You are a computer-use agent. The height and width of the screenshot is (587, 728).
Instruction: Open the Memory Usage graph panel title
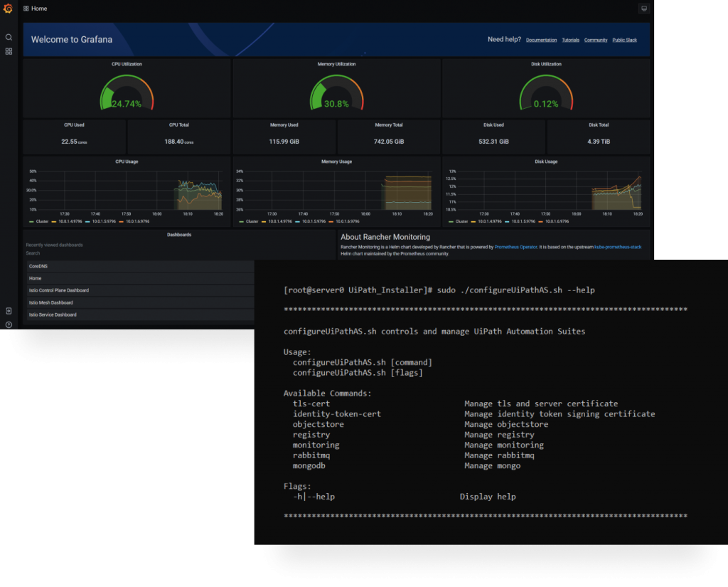pos(336,162)
